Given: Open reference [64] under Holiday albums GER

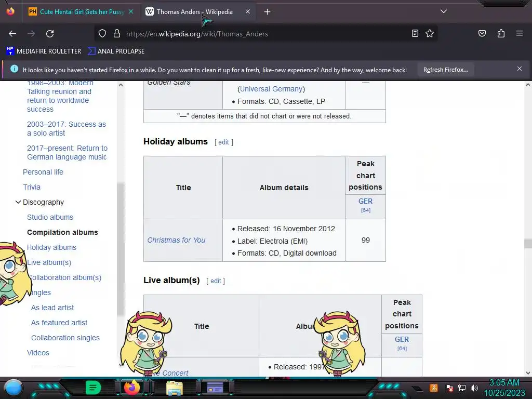Looking at the screenshot, I should point(365,210).
